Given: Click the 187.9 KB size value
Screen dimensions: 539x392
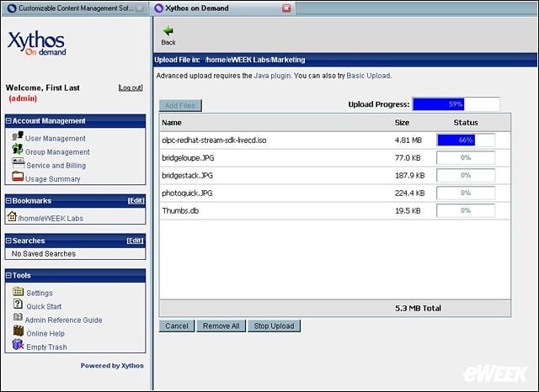Looking at the screenshot, I should (x=410, y=176).
